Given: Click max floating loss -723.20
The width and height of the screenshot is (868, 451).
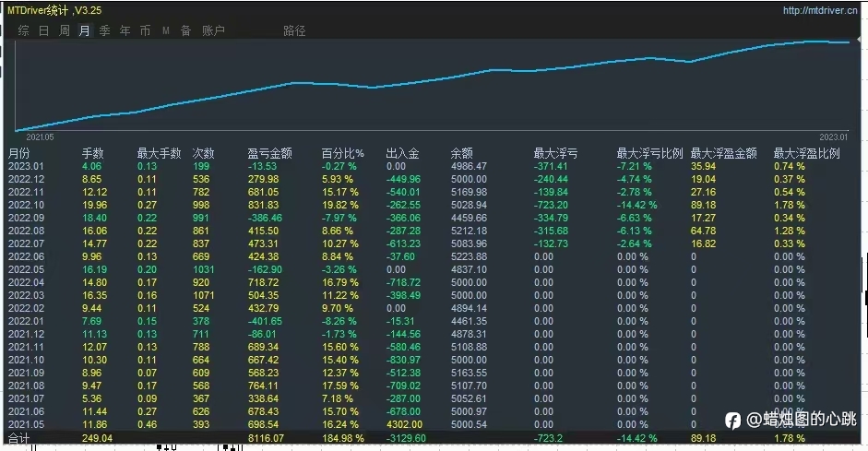Looking at the screenshot, I should 551,205.
